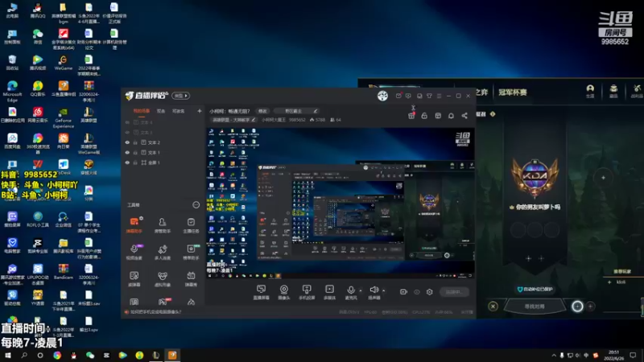The height and width of the screenshot is (362, 644).
Task: Switch to the third scene tab
Action: point(178,111)
